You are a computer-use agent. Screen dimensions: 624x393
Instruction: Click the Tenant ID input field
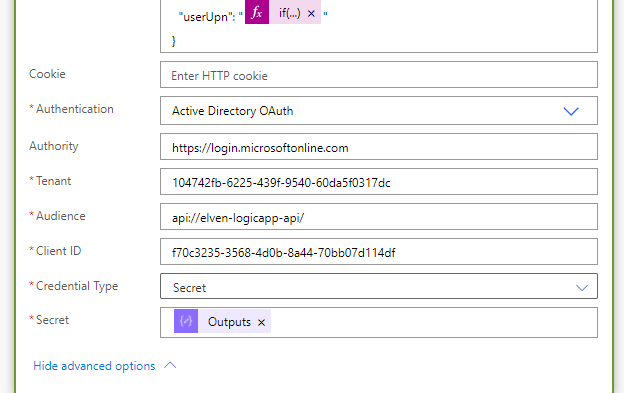point(378,182)
